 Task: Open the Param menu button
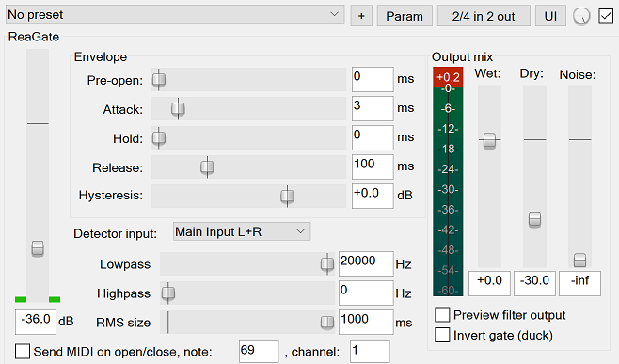(x=405, y=16)
